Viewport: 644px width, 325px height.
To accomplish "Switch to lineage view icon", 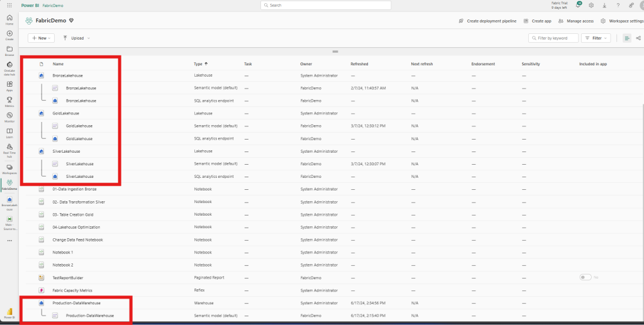I will 638,38.
